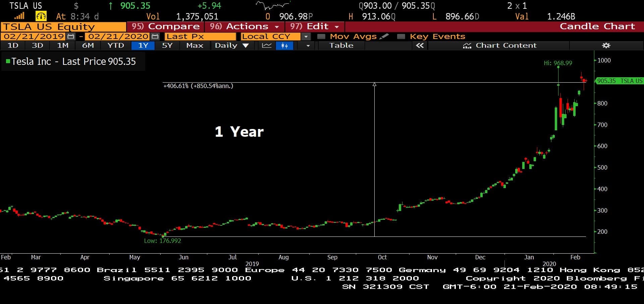Click the 903.00 / 905.35 bid-ask quote

(x=397, y=6)
